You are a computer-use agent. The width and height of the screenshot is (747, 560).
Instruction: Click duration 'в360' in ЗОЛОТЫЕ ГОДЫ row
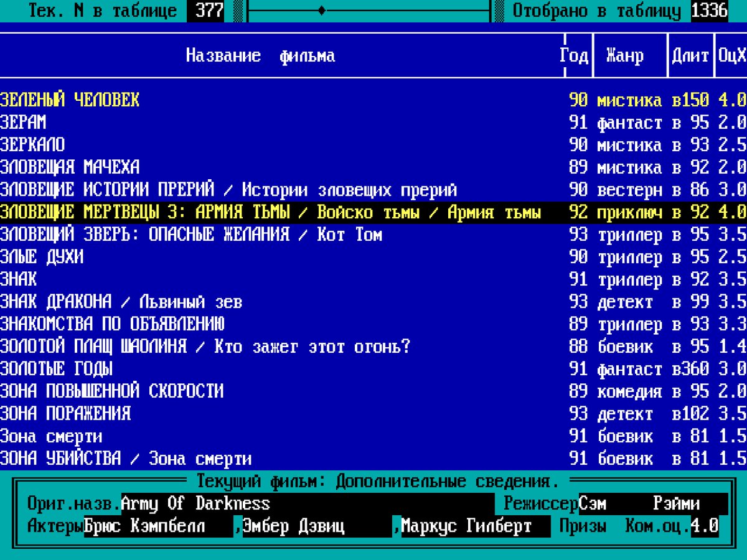[x=690, y=369]
